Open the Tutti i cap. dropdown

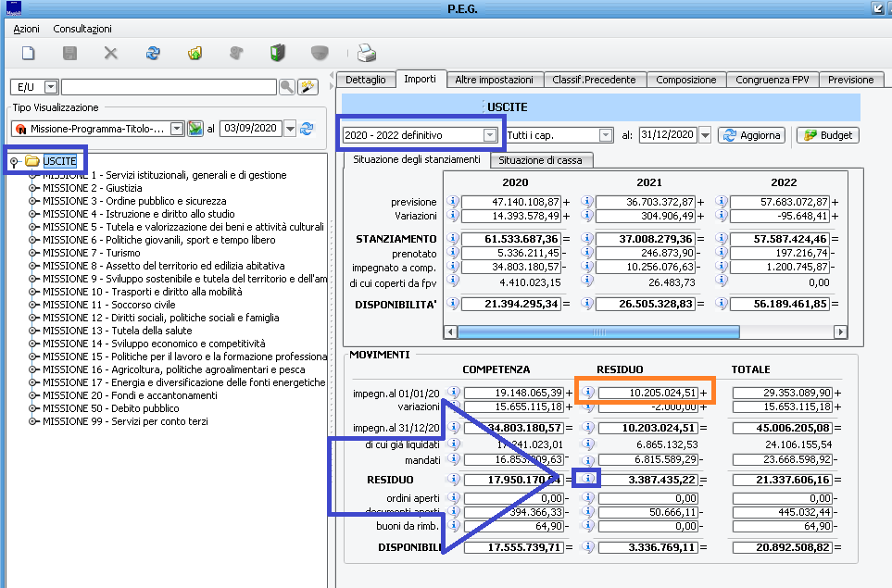pyautogui.click(x=606, y=135)
